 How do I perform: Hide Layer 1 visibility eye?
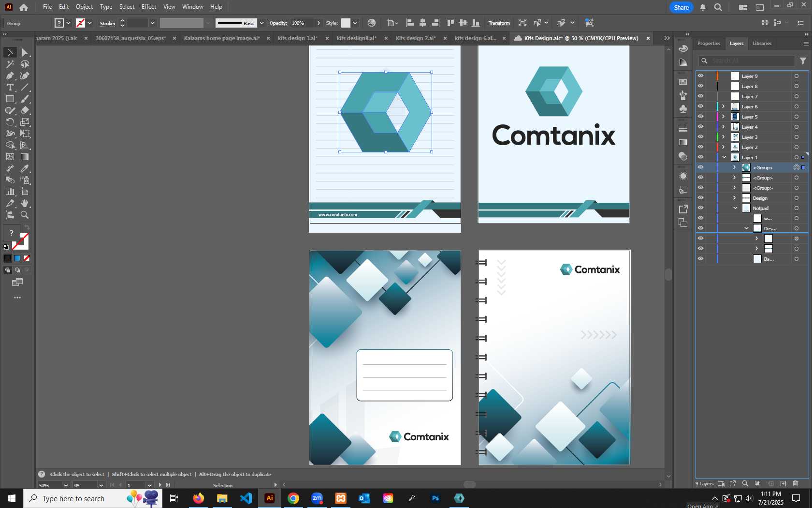point(700,157)
